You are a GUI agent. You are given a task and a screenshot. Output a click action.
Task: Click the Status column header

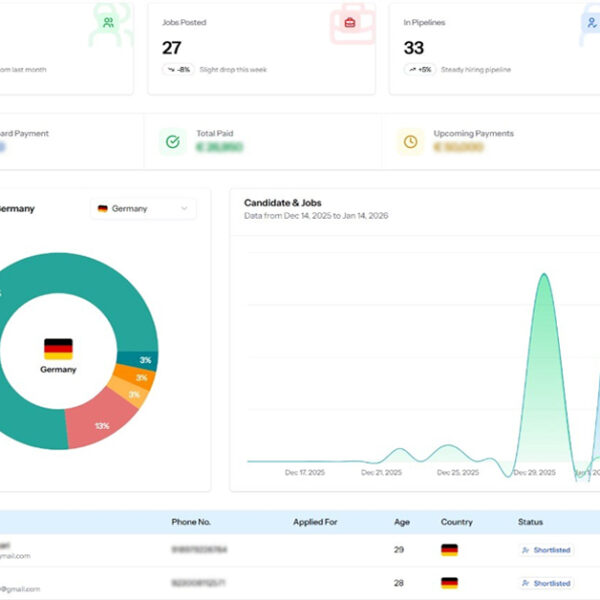(x=530, y=522)
